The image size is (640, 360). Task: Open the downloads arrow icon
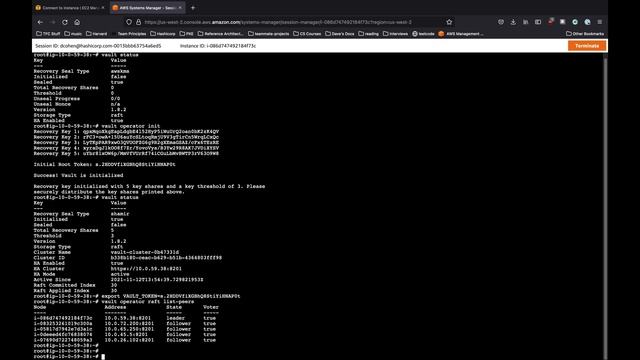tap(513, 22)
